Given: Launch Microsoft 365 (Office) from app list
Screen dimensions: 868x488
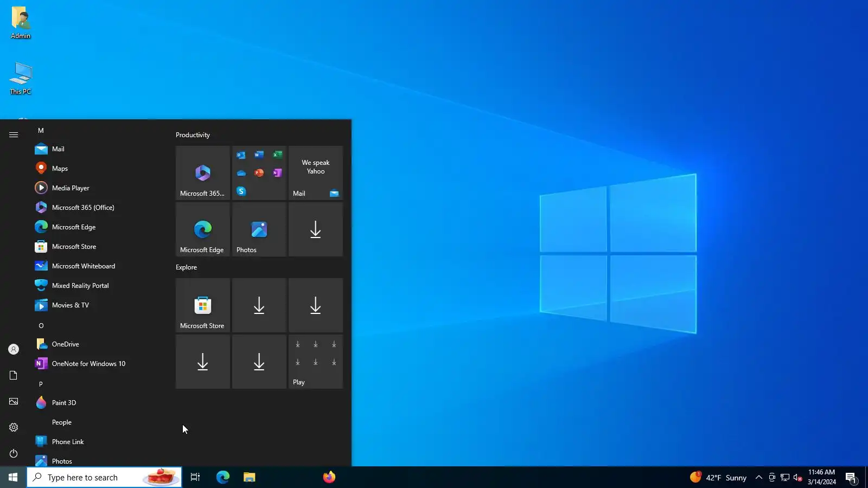Looking at the screenshot, I should [x=98, y=208].
